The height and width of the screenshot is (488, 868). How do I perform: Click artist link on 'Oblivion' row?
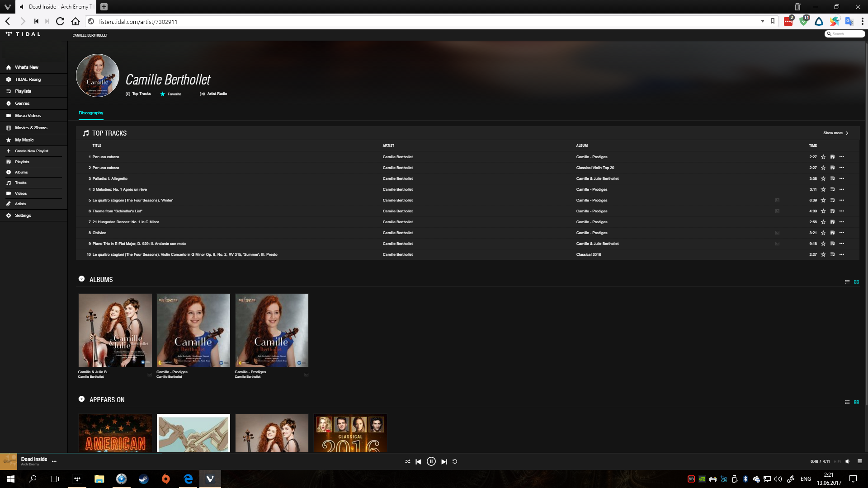[397, 233]
